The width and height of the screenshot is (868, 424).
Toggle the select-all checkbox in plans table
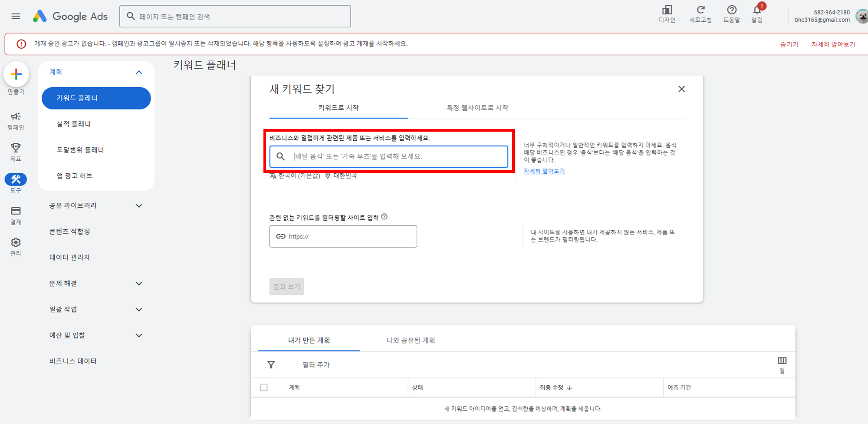click(264, 387)
